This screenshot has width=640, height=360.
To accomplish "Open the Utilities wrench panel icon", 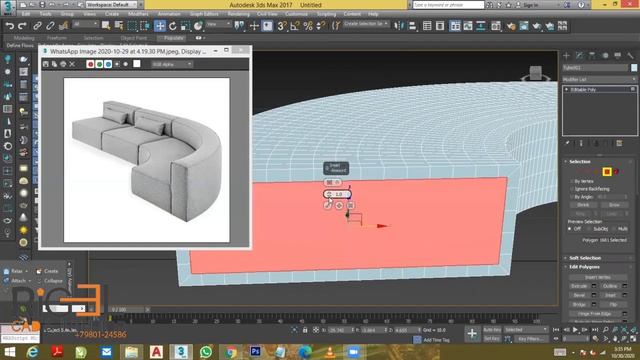I will [630, 56].
